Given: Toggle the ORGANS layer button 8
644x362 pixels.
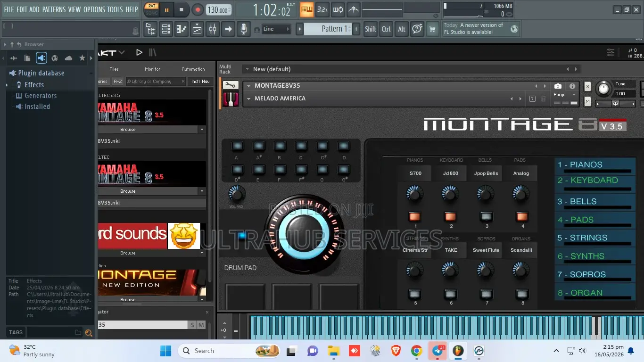Looking at the screenshot, I should pyautogui.click(x=522, y=294).
